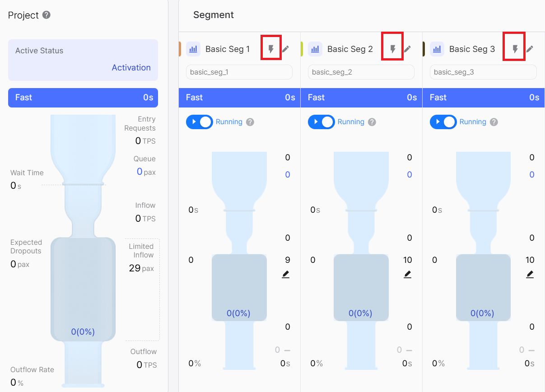The image size is (545, 392).
Task: Click the pencil icon beside Basic Seg 2
Action: tap(407, 49)
